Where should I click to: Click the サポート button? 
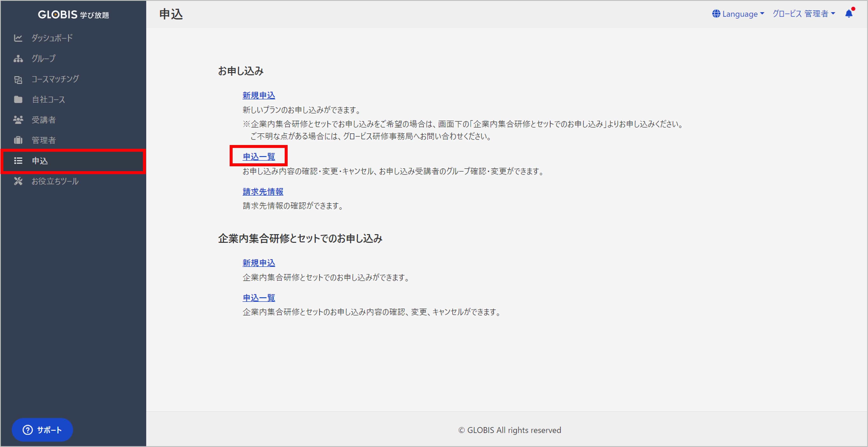[42, 430]
